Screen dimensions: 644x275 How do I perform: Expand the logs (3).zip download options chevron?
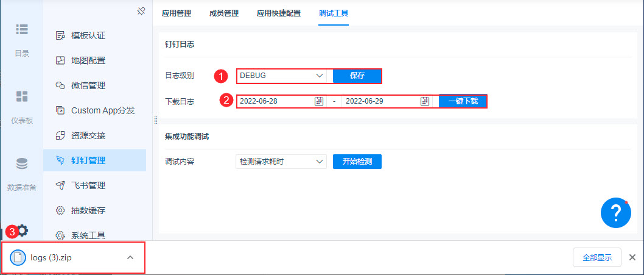[x=130, y=257]
